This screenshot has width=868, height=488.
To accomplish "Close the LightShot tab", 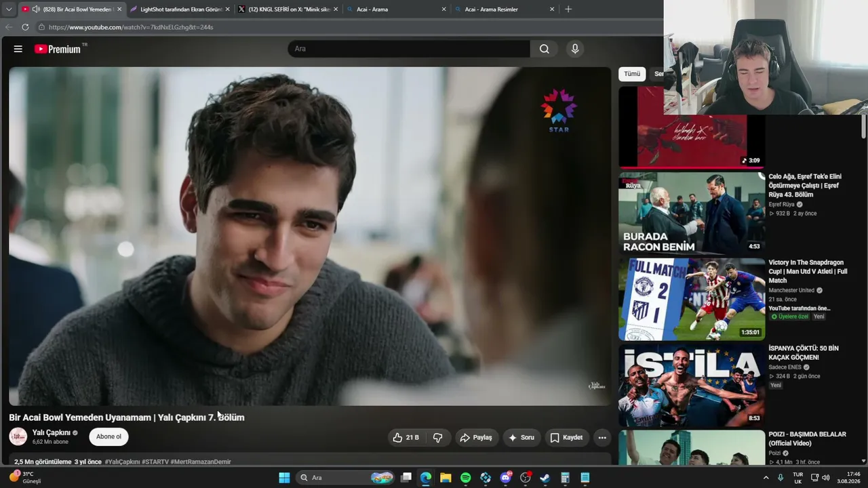I will pos(227,9).
